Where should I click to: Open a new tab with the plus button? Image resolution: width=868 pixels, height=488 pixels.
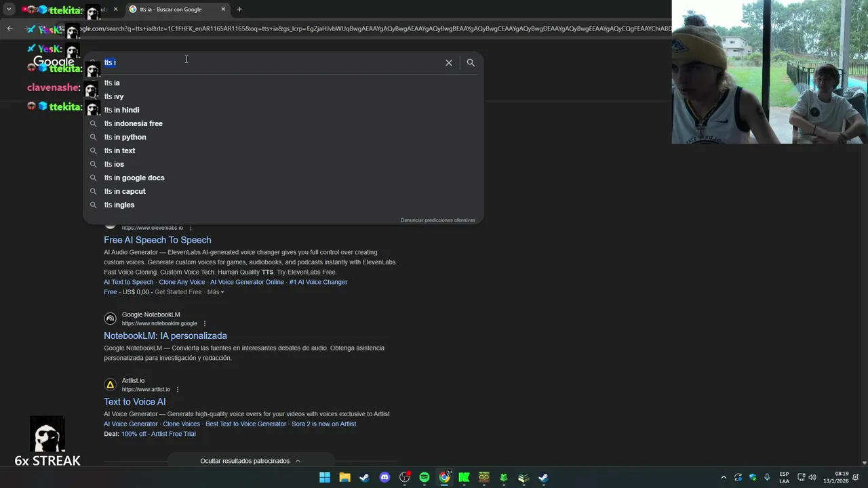pyautogui.click(x=239, y=9)
